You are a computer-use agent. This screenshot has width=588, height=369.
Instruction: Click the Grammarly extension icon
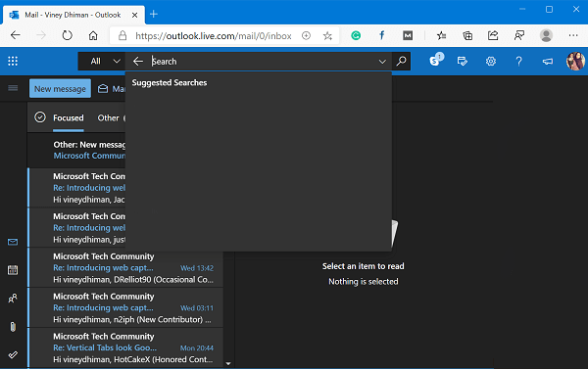[x=356, y=35]
